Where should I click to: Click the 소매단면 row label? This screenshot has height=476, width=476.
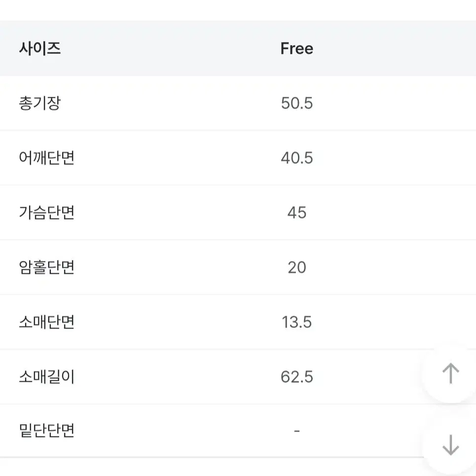(x=46, y=322)
